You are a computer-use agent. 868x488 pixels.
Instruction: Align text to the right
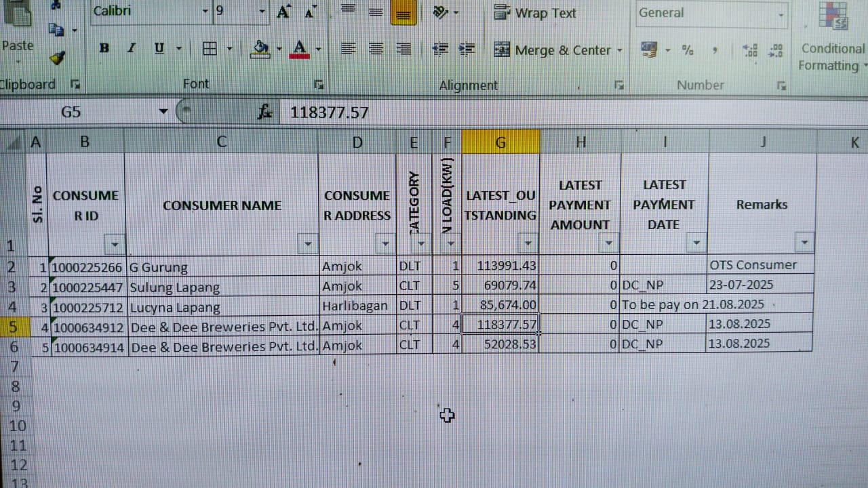pos(403,48)
